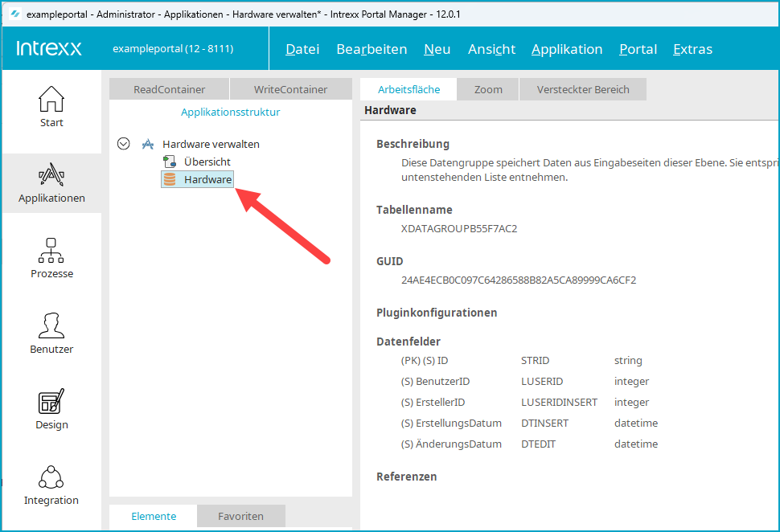The height and width of the screenshot is (532, 780).
Task: Click the integer type of BenutzerID
Action: click(x=632, y=382)
